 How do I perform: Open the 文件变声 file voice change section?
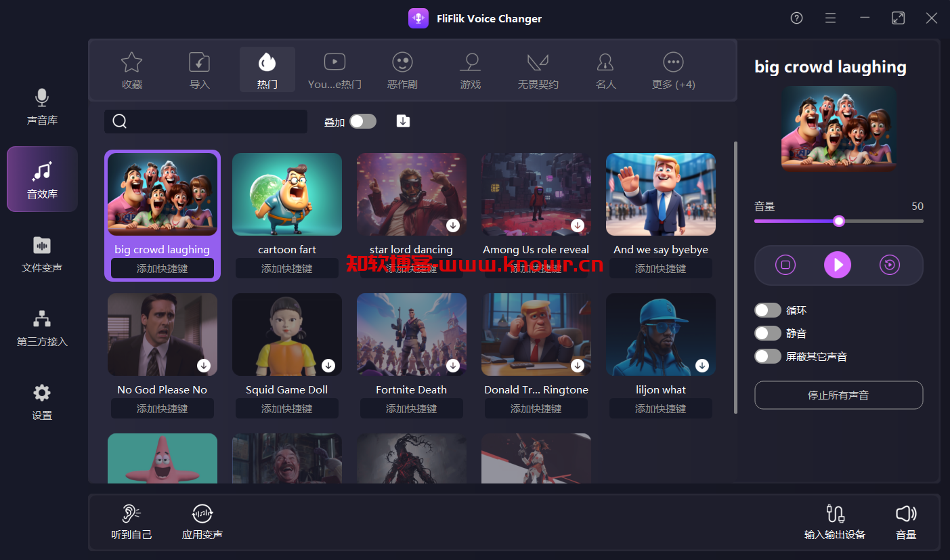pyautogui.click(x=42, y=254)
